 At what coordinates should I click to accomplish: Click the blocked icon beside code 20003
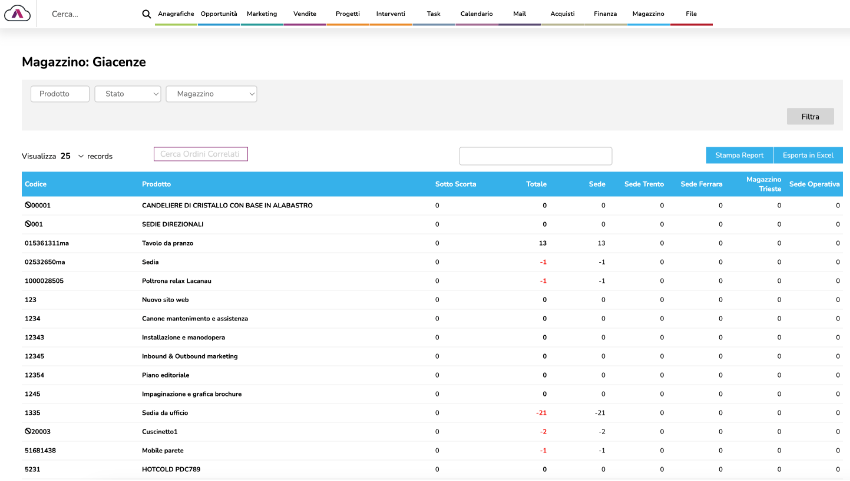[28, 431]
